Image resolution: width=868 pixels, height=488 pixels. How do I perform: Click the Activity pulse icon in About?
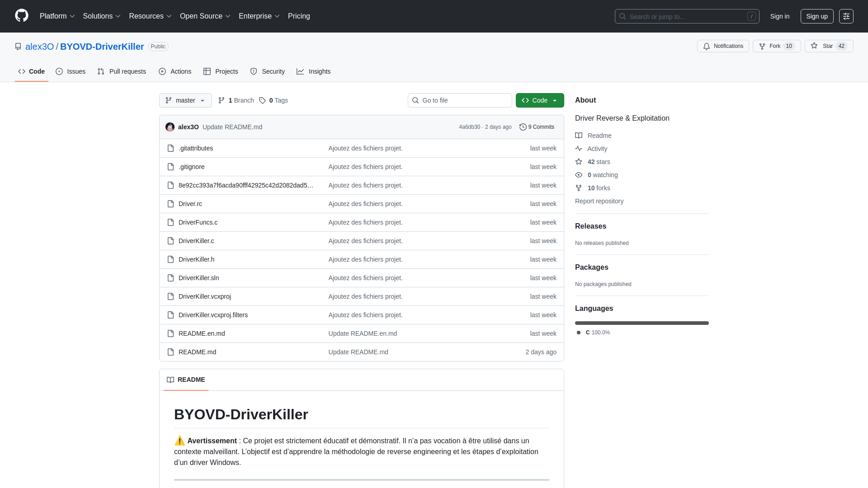click(579, 149)
